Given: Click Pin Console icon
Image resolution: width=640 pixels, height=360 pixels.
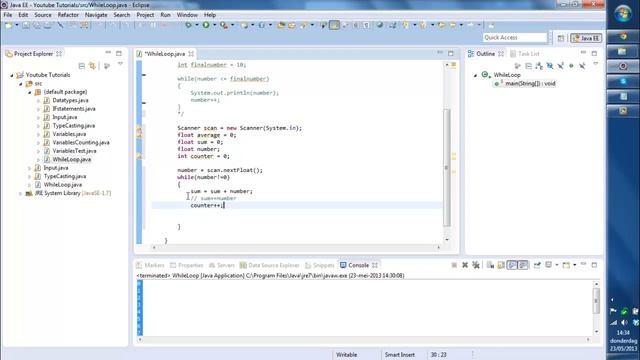Looking at the screenshot, I should 537,265.
